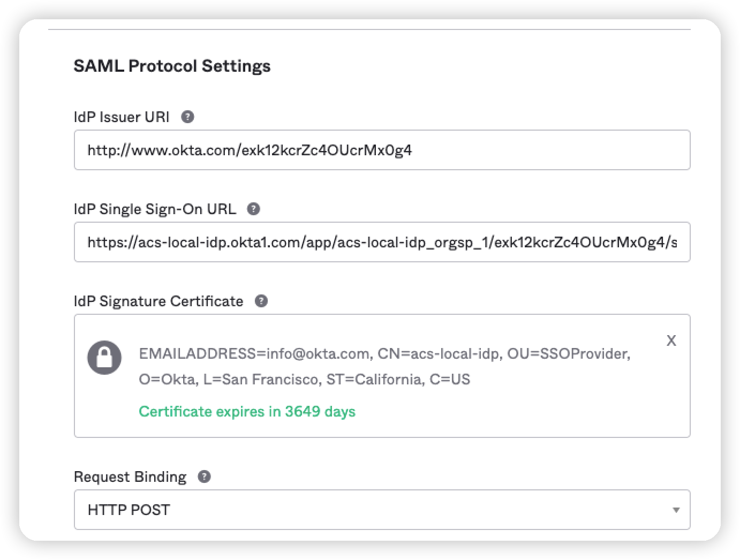This screenshot has height=560, width=740.
Task: Click the Request Binding label
Action: (x=130, y=476)
